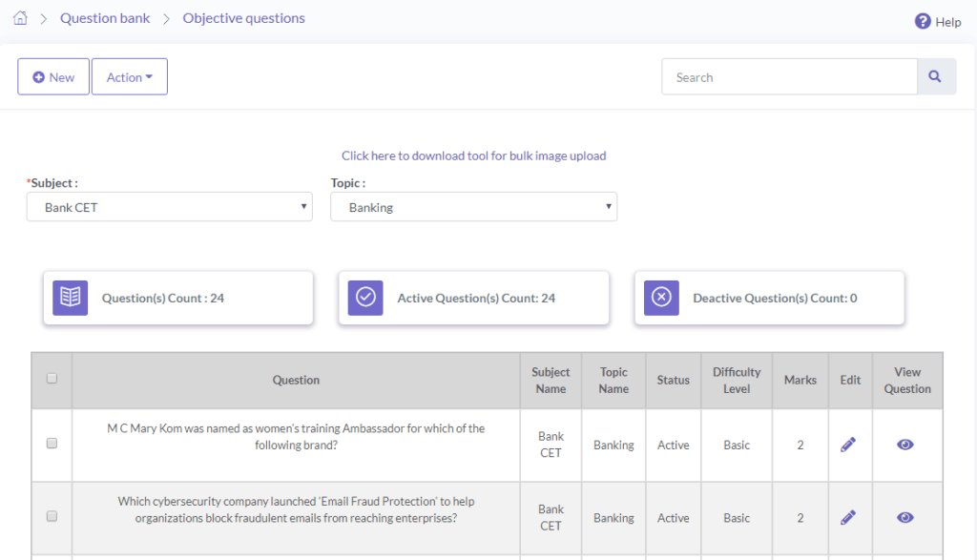Open the Objective questions breadcrumb
Screen dimensions: 977x560
click(x=243, y=18)
